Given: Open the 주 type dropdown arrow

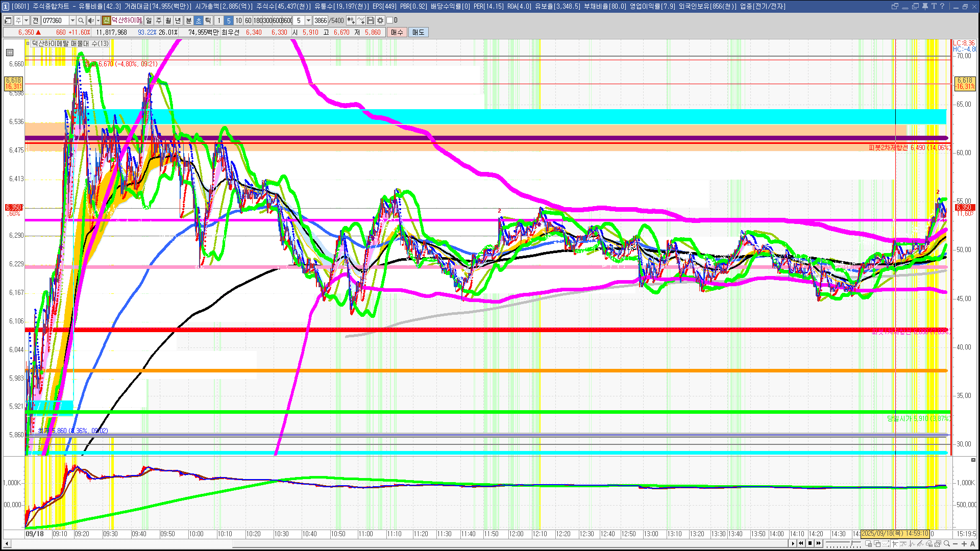Looking at the screenshot, I should pyautogui.click(x=26, y=20).
